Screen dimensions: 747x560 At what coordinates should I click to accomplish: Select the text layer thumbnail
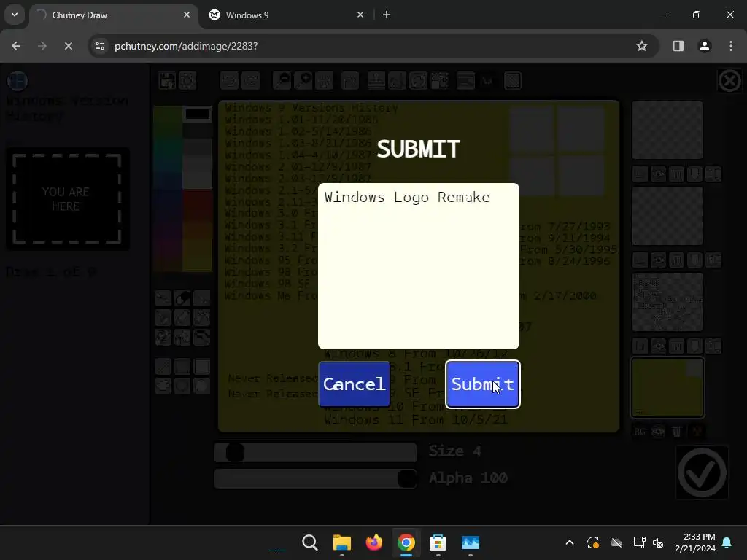tap(667, 302)
